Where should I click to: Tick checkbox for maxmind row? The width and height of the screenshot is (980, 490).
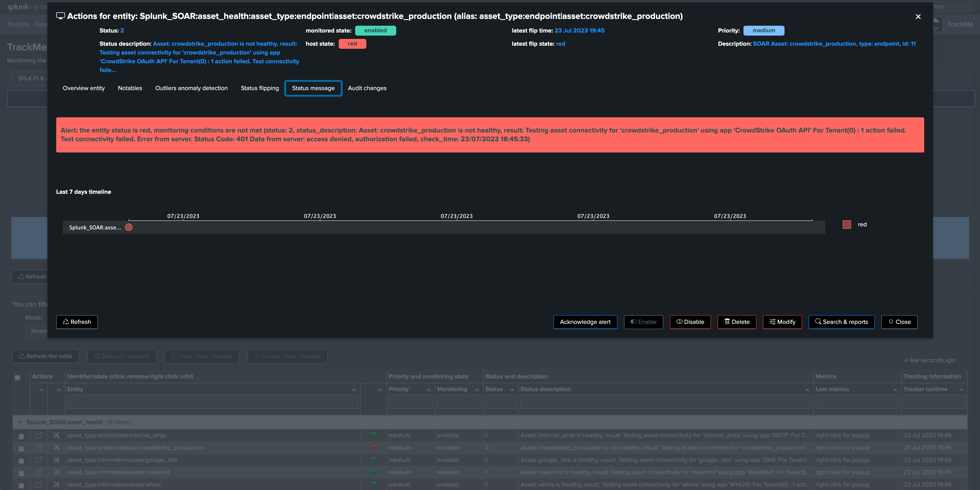click(21, 474)
